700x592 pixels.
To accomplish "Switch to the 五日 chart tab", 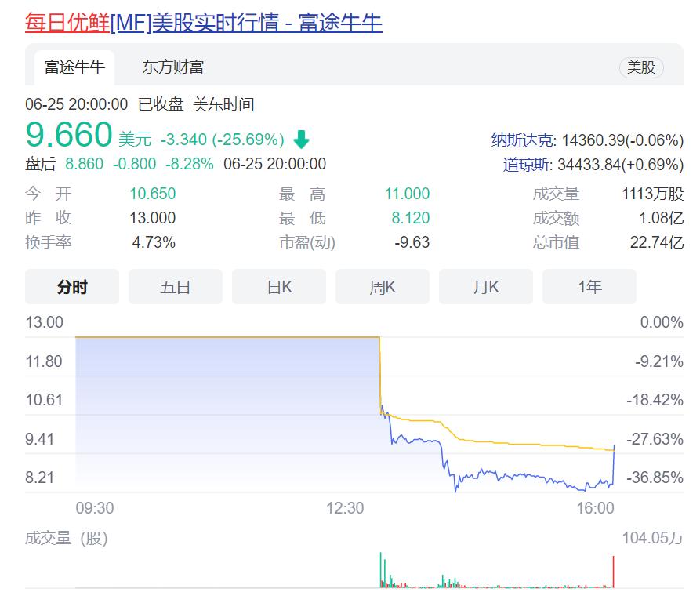I will pos(176,287).
